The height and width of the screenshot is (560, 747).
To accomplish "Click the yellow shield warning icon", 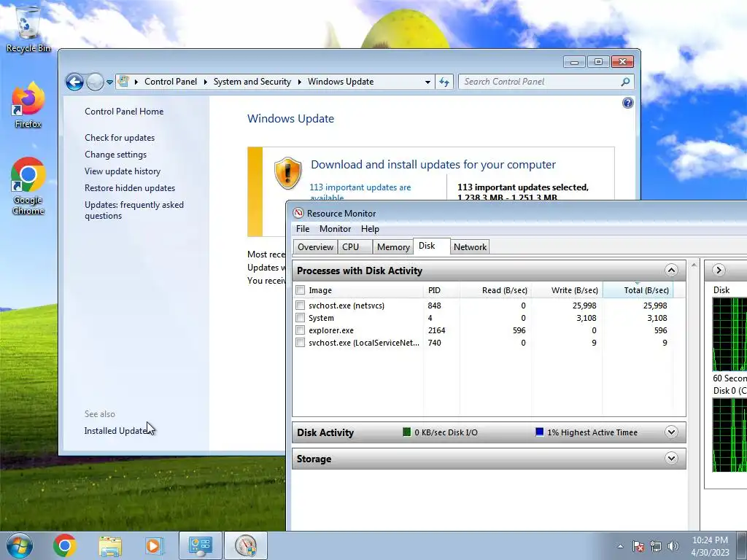I will (287, 173).
